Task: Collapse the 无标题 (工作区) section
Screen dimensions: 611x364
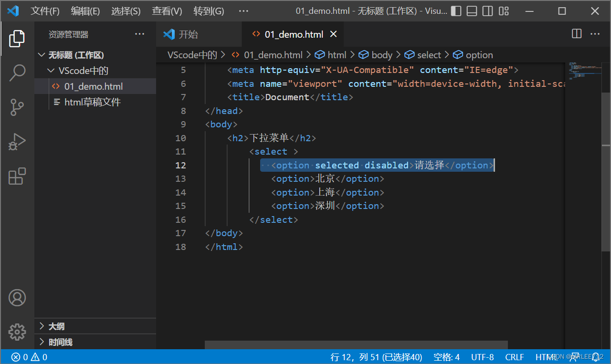Action: point(95,55)
